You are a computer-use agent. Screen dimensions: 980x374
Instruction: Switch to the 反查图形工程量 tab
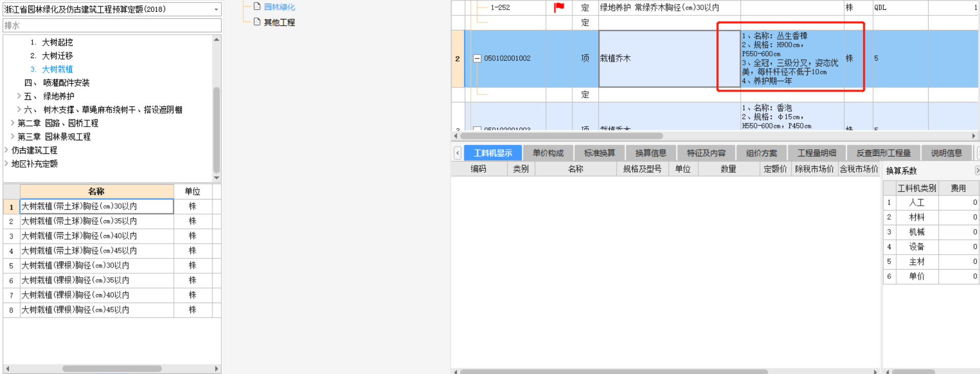(x=883, y=153)
